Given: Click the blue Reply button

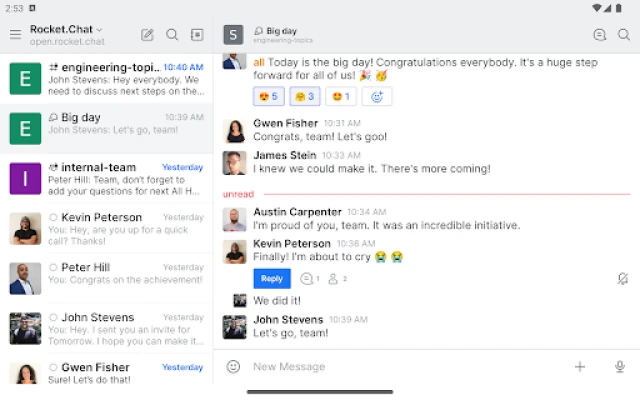Looking at the screenshot, I should click(272, 278).
